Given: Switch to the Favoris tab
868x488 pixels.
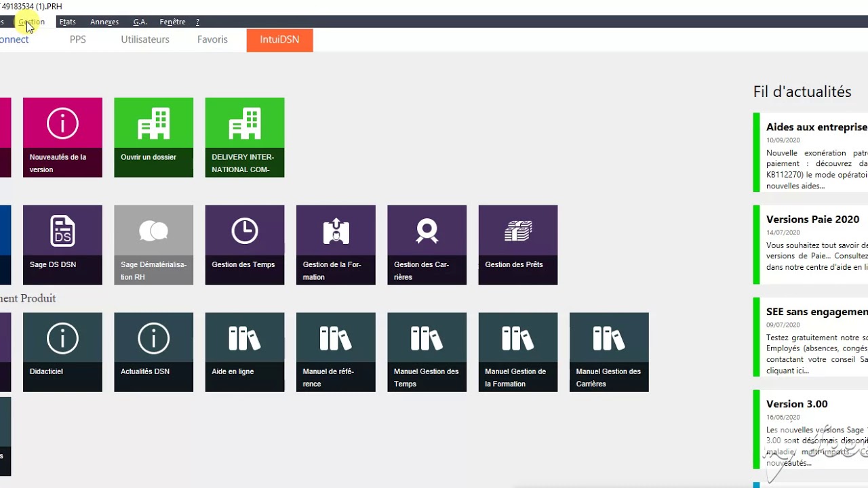Looking at the screenshot, I should [212, 39].
